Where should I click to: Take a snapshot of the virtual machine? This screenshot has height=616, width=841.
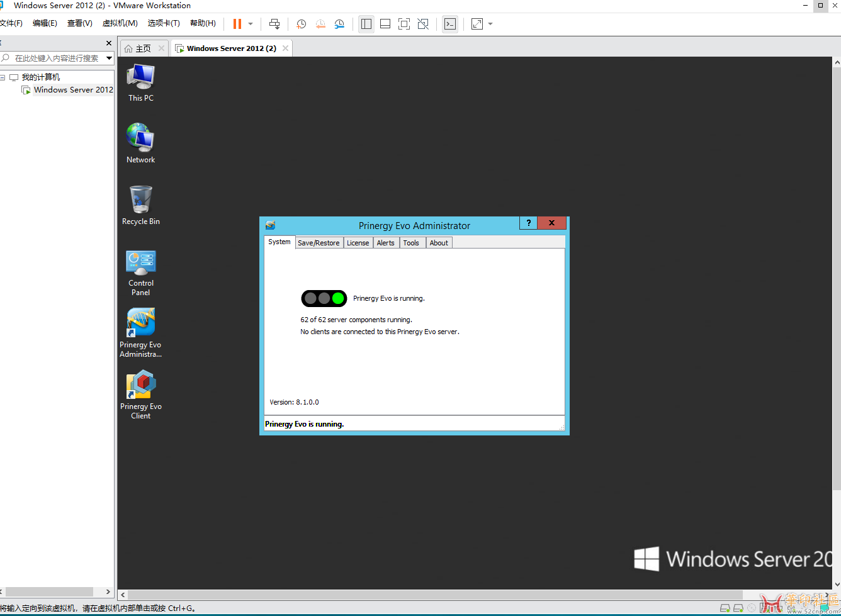(302, 24)
